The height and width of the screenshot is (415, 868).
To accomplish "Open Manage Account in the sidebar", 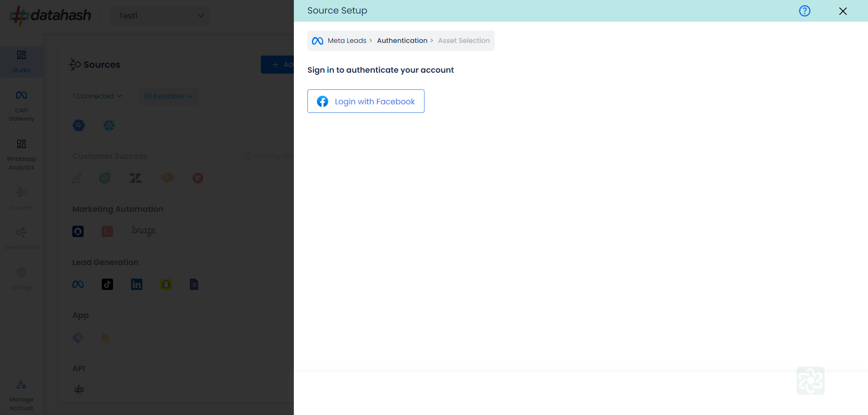I will pyautogui.click(x=21, y=396).
